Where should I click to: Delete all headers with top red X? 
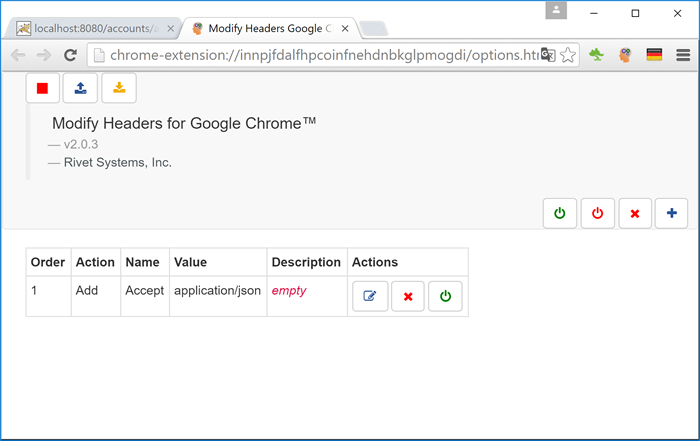coord(635,213)
